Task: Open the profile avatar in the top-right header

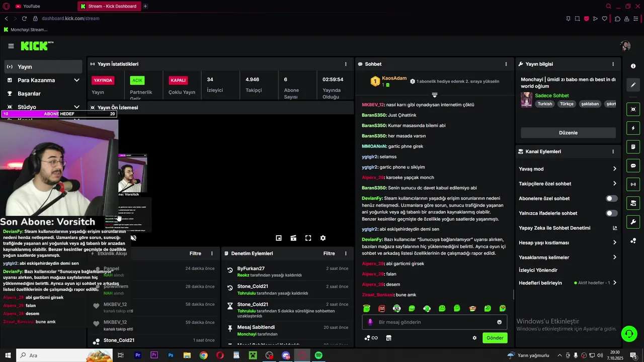Action: pyautogui.click(x=625, y=46)
